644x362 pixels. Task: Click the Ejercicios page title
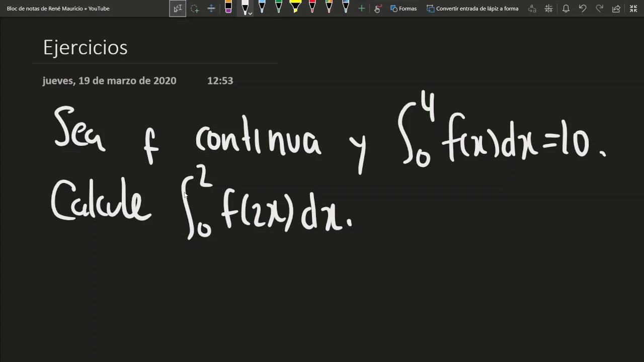[85, 48]
